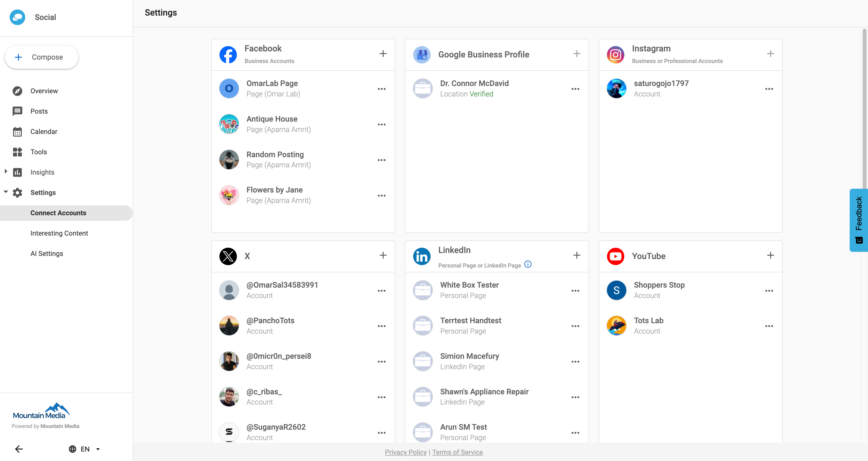Open options menu for OmarLab Page
The height and width of the screenshot is (461, 868).
coord(382,89)
